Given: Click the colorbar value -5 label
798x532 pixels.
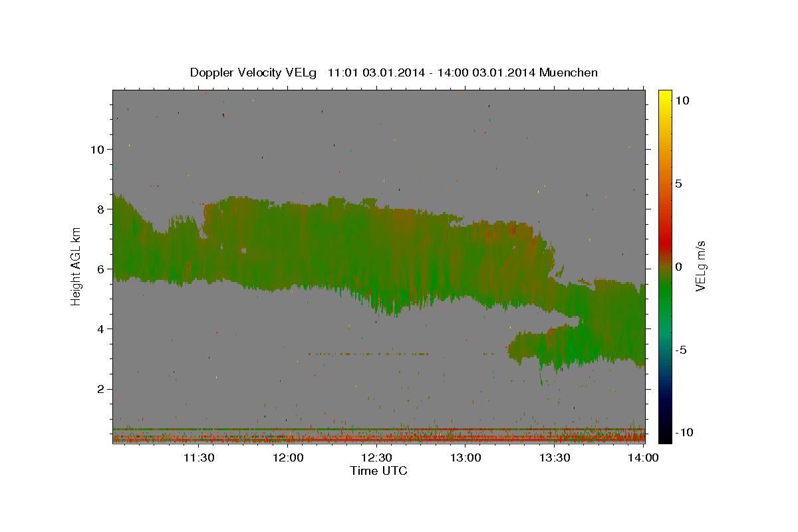Looking at the screenshot, I should (x=682, y=350).
